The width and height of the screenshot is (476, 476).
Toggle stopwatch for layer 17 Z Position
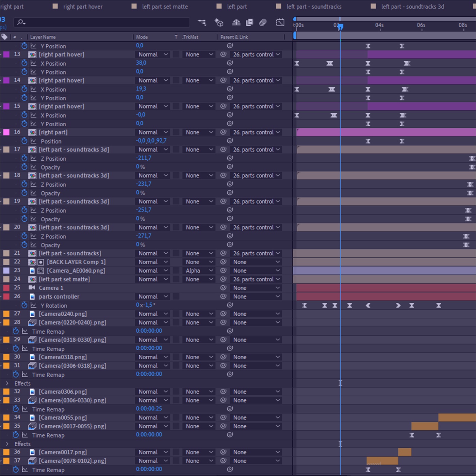pos(24,158)
